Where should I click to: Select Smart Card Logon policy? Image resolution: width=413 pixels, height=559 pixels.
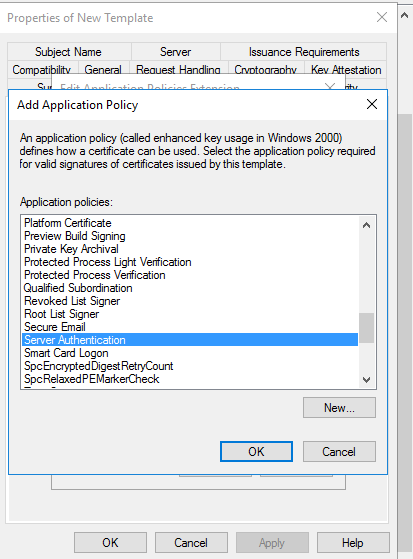point(190,353)
